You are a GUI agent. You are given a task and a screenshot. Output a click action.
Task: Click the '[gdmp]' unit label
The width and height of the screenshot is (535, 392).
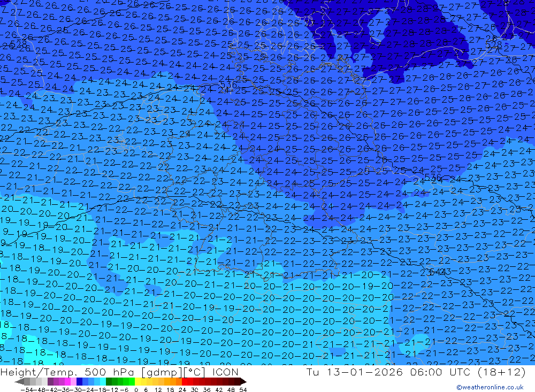pos(163,372)
